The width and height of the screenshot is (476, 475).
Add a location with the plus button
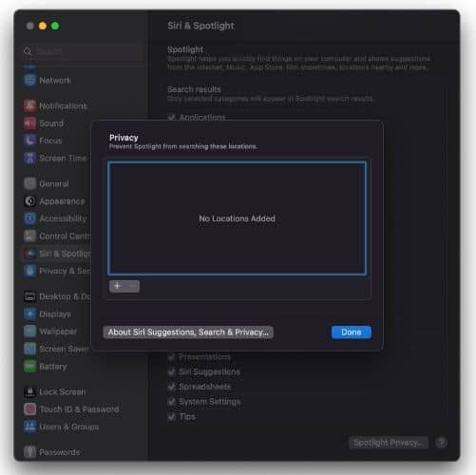(117, 286)
